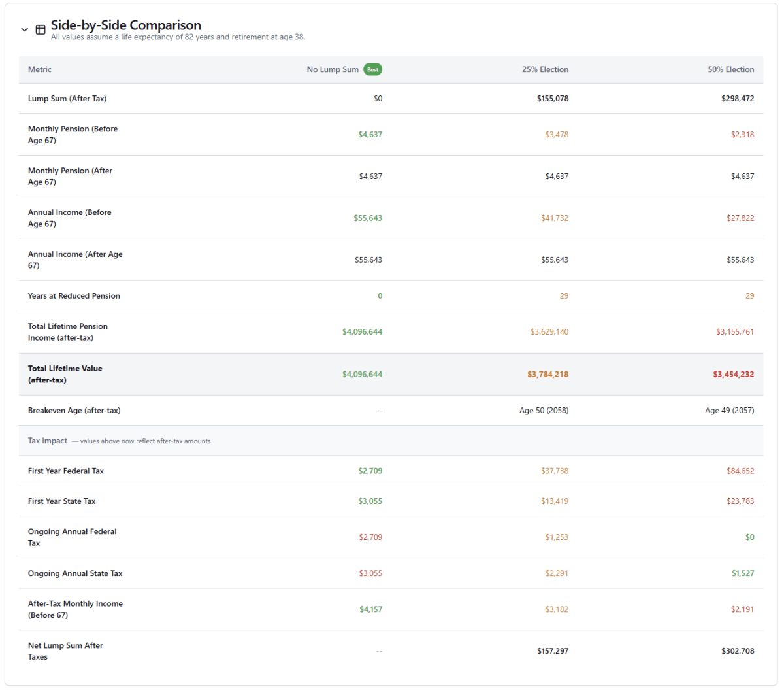Viewport: 784px width, 691px height.
Task: Click the Annual Income (After Age 67) label
Action: pyautogui.click(x=75, y=260)
